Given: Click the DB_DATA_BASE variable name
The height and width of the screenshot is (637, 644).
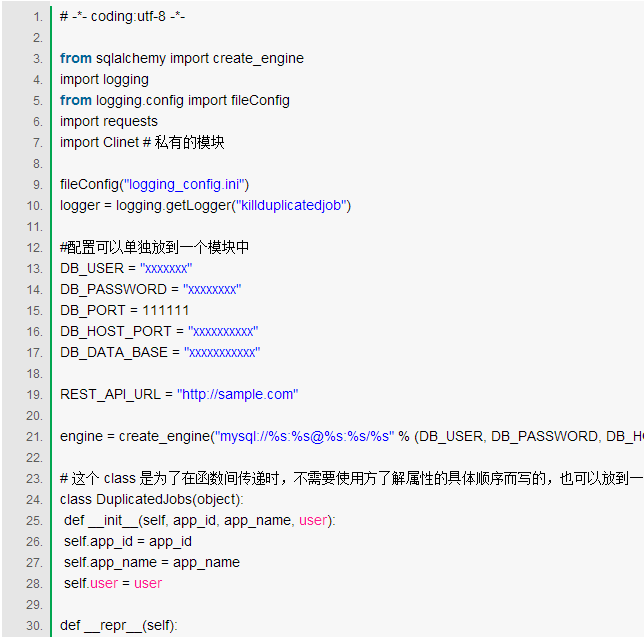Looking at the screenshot, I should [x=114, y=352].
